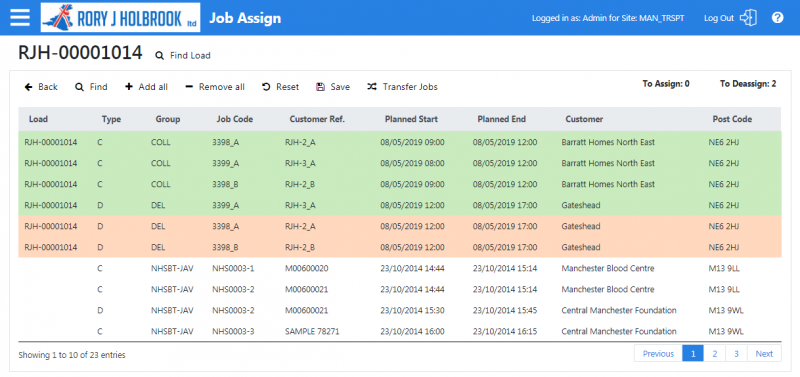This screenshot has height=377, width=800.
Task: Click the Next pagination button
Action: point(764,354)
